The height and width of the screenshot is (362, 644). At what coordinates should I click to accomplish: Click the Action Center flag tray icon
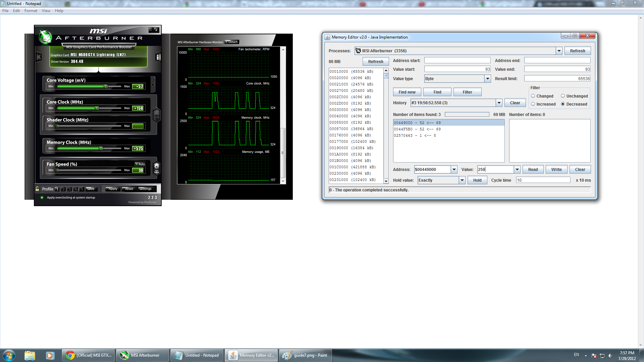(594, 356)
